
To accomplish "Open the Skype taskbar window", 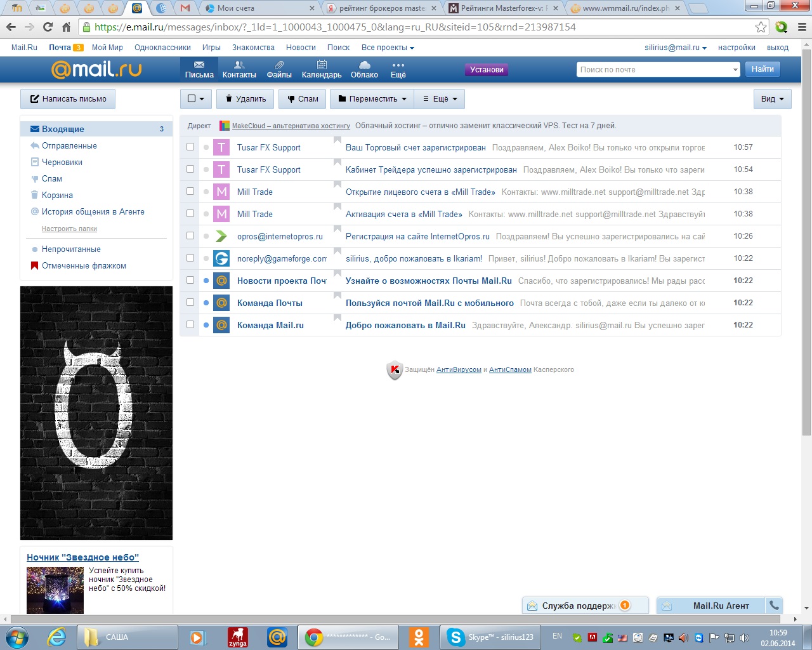I will click(x=490, y=637).
